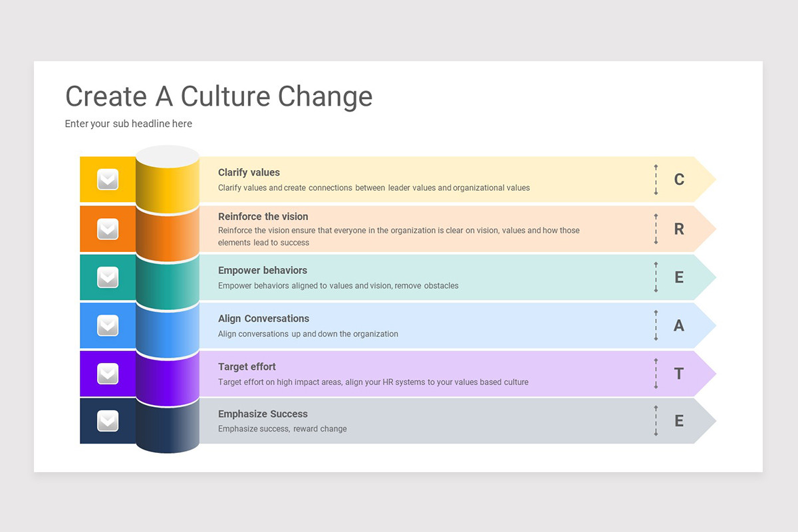Select the Target effort heading
This screenshot has width=798, height=532.
(247, 366)
